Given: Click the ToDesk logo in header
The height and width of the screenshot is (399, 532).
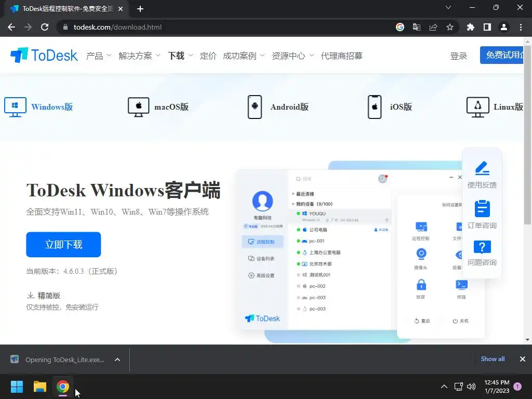Looking at the screenshot, I should click(44, 55).
